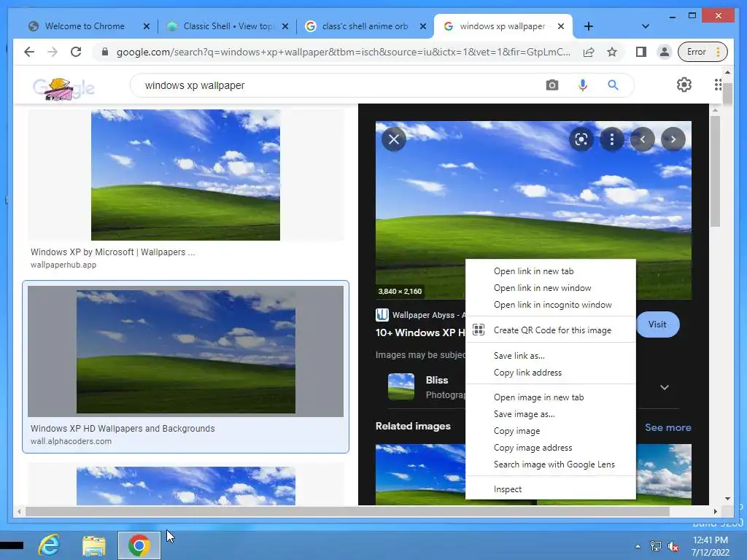This screenshot has height=560, width=747.
Task: Click the Chrome taskbar icon
Action: click(139, 545)
